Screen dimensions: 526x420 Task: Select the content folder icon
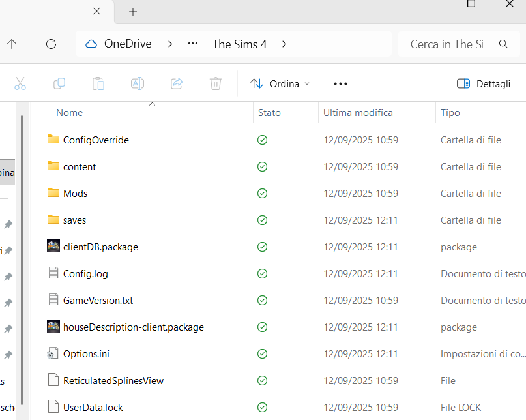pyautogui.click(x=53, y=166)
